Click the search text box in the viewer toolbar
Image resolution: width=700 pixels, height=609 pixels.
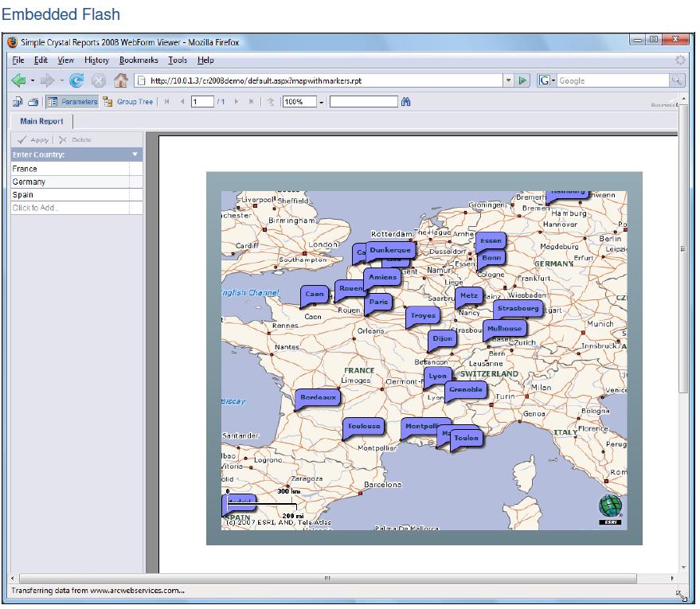pyautogui.click(x=363, y=102)
